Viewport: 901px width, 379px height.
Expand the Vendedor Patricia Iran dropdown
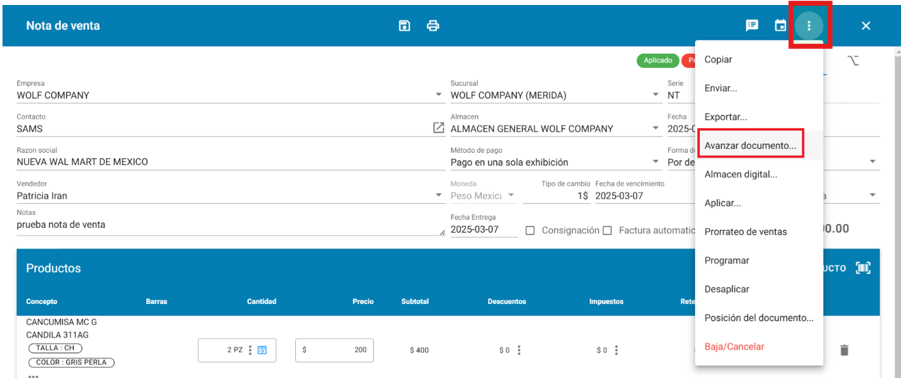[x=438, y=196]
